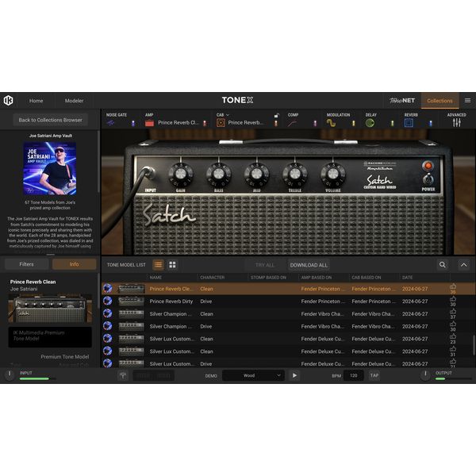This screenshot has height=476, width=476.
Task: Like the Prince Reverb Clean tone model
Action: click(x=453, y=286)
